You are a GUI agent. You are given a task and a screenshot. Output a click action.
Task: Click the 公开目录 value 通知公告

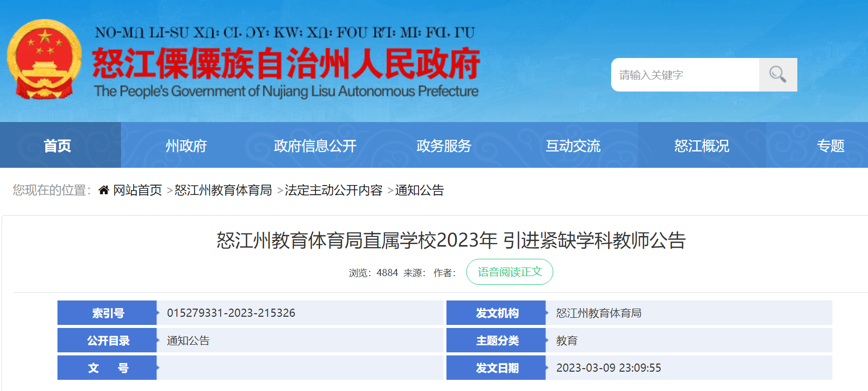[188, 341]
